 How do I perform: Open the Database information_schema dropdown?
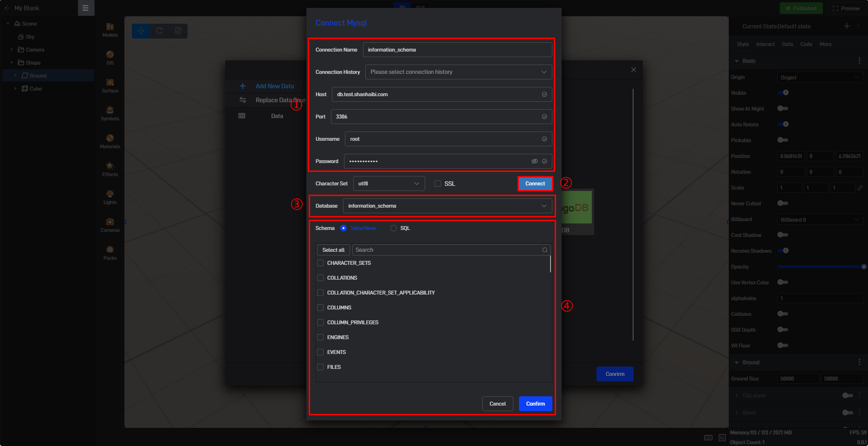[447, 206]
